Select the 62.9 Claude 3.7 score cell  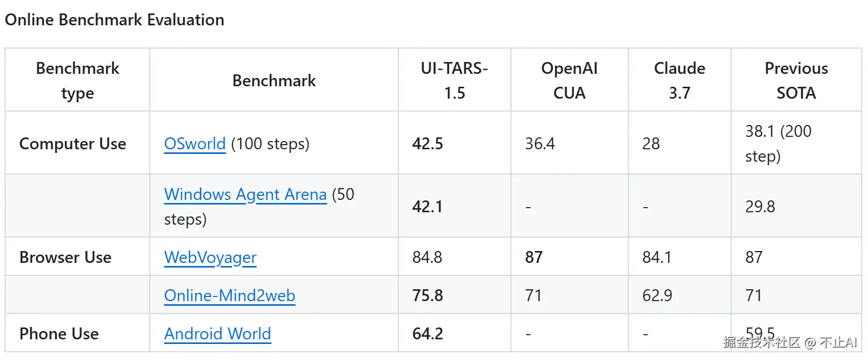(x=657, y=295)
